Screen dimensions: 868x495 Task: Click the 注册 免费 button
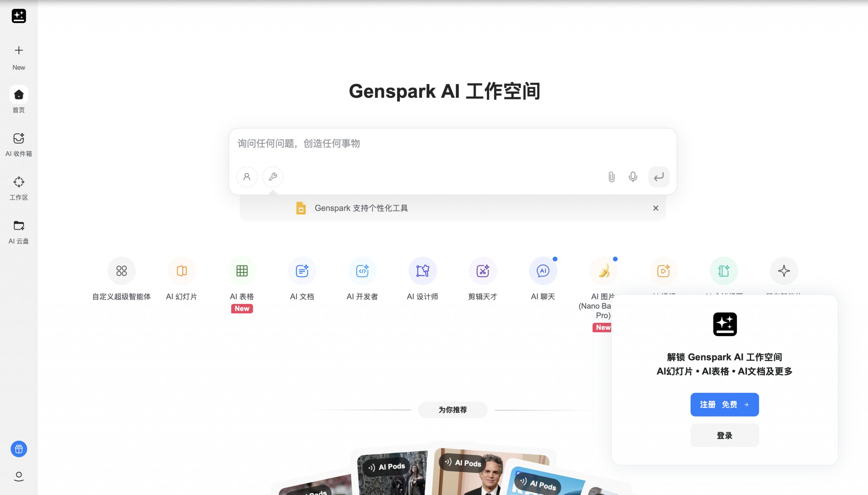tap(724, 404)
